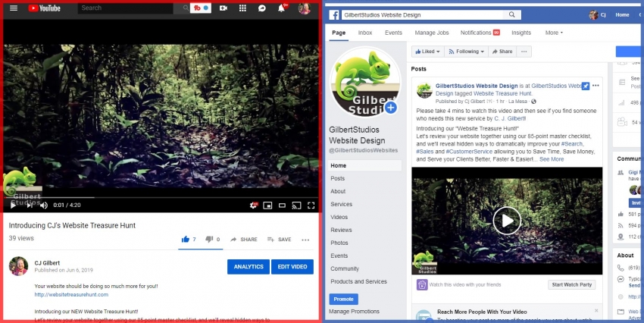Add a photo via profile picture plus icon

pyautogui.click(x=391, y=108)
